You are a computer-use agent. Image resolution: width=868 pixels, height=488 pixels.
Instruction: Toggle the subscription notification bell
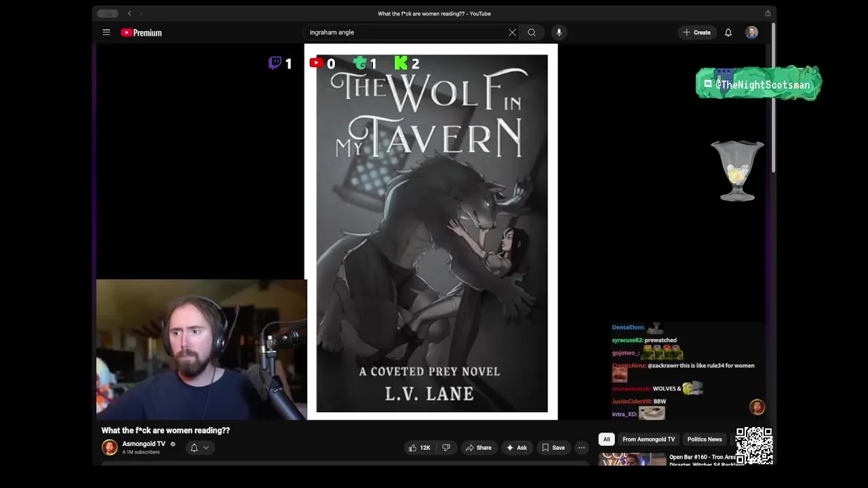click(194, 447)
